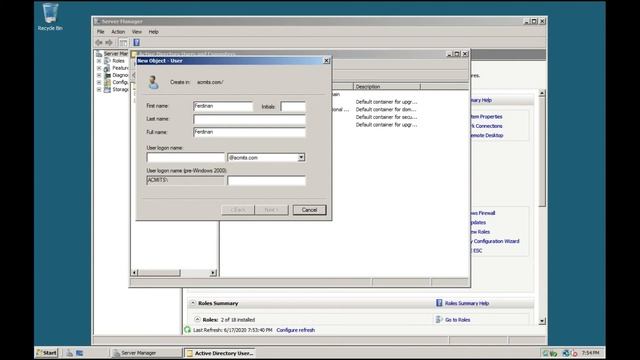Open the File menu in Server Manager

point(100,32)
